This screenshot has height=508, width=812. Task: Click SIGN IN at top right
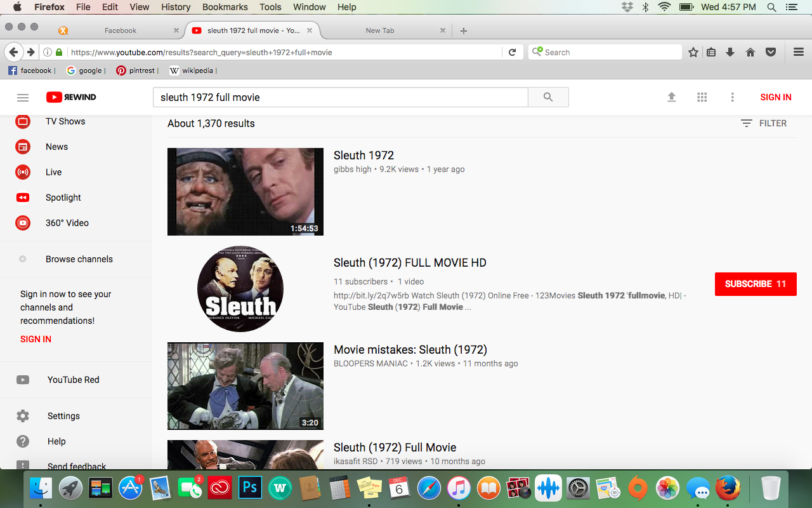pos(776,97)
